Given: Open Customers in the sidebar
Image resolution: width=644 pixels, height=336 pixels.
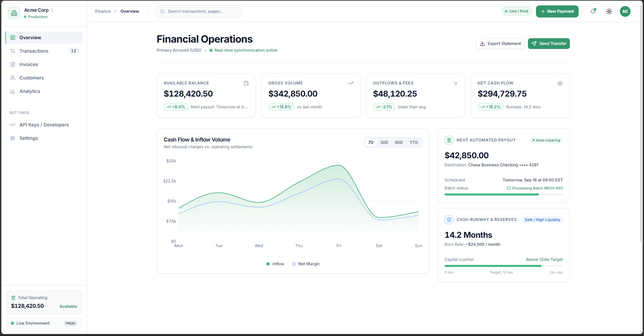Looking at the screenshot, I should 44,78.
